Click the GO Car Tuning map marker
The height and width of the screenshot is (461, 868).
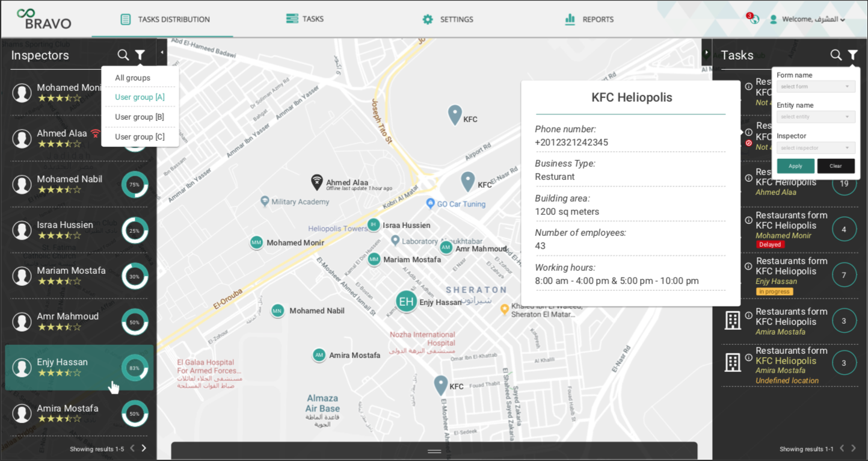(x=430, y=204)
